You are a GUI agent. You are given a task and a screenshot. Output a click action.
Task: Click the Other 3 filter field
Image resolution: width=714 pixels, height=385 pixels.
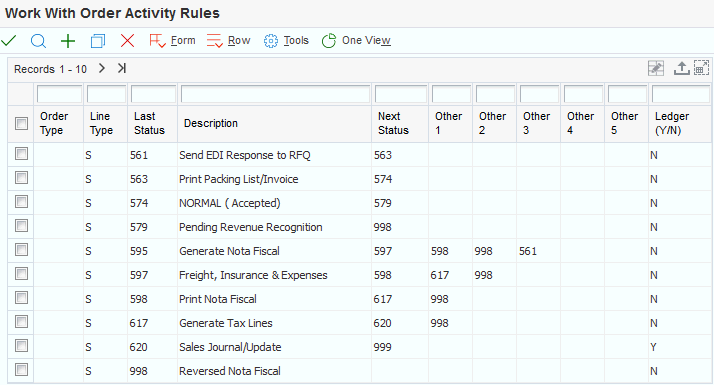(x=539, y=94)
